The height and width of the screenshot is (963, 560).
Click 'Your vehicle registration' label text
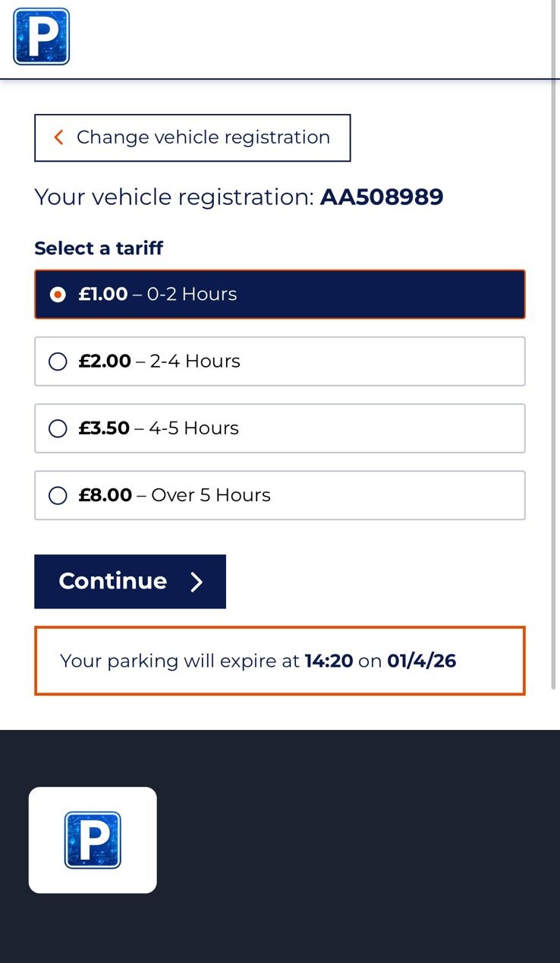(174, 197)
